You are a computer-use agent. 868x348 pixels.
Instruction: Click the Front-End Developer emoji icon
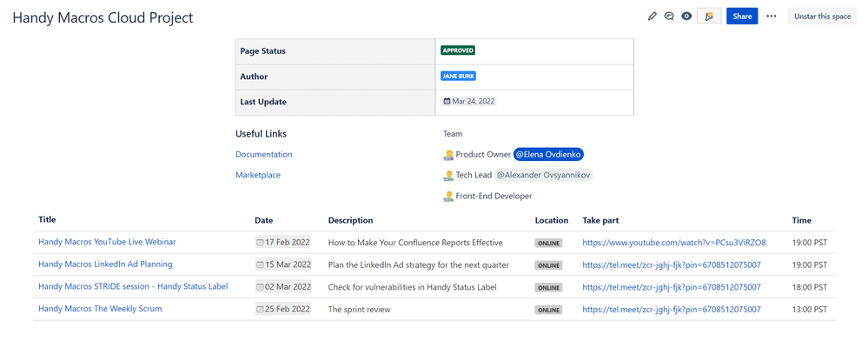tap(448, 196)
